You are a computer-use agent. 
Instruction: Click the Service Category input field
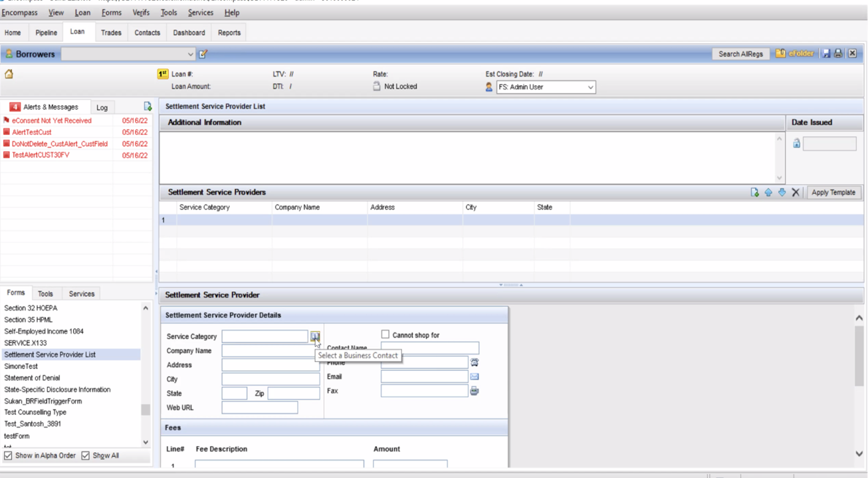pyautogui.click(x=265, y=336)
